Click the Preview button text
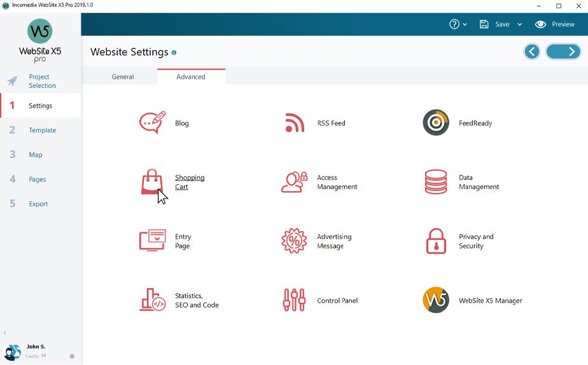 pyautogui.click(x=563, y=24)
